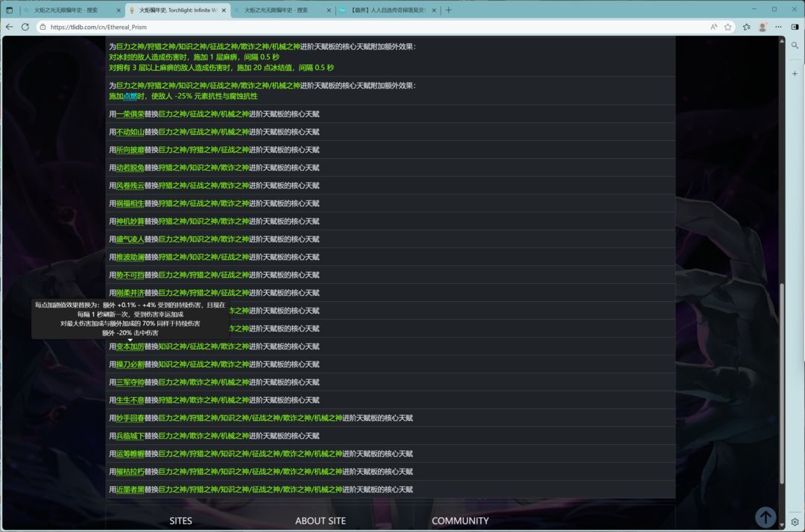The height and width of the screenshot is (532, 805).
Task: Click the text 施加 20 点冰结值 line
Action: pos(285,68)
